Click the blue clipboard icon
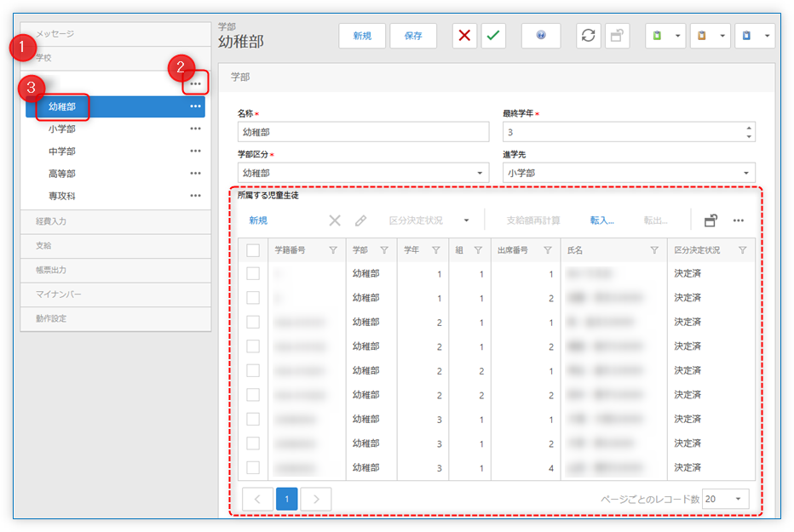 [x=746, y=36]
